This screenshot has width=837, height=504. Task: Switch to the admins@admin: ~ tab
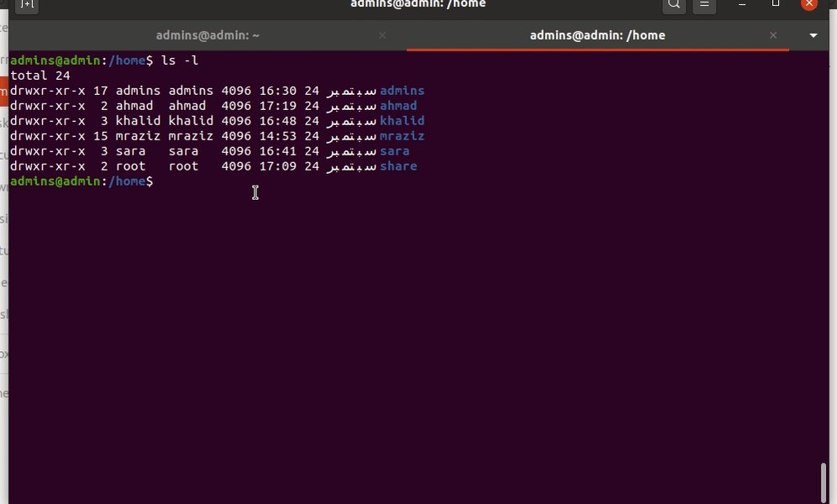tap(208, 35)
